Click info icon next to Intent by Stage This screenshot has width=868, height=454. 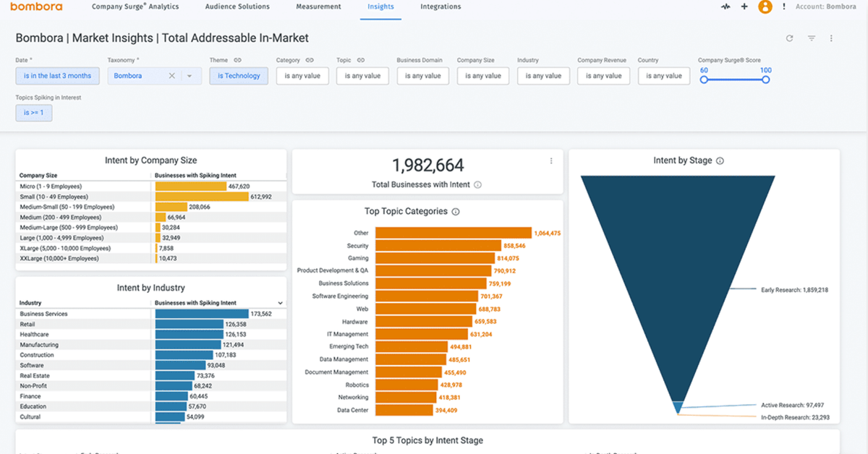720,161
